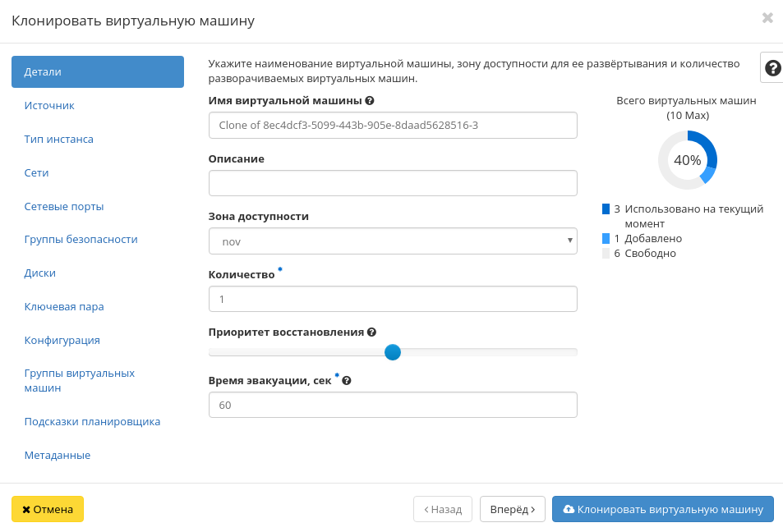Click the Вперёд button

(512, 509)
